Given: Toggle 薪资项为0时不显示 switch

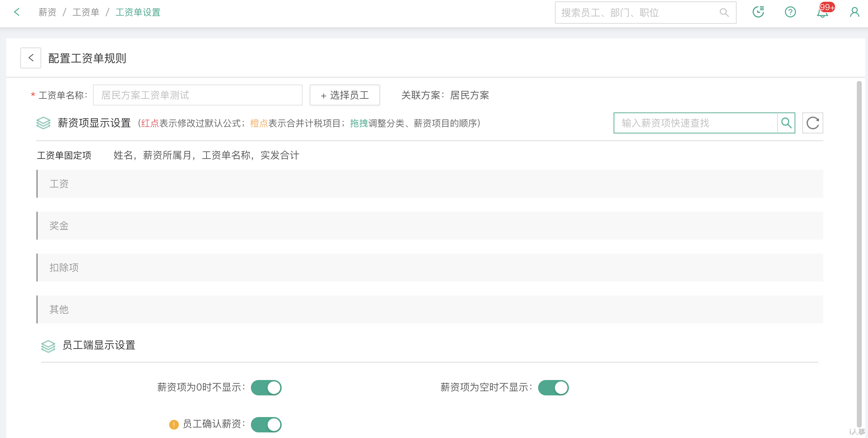Looking at the screenshot, I should click(x=266, y=388).
